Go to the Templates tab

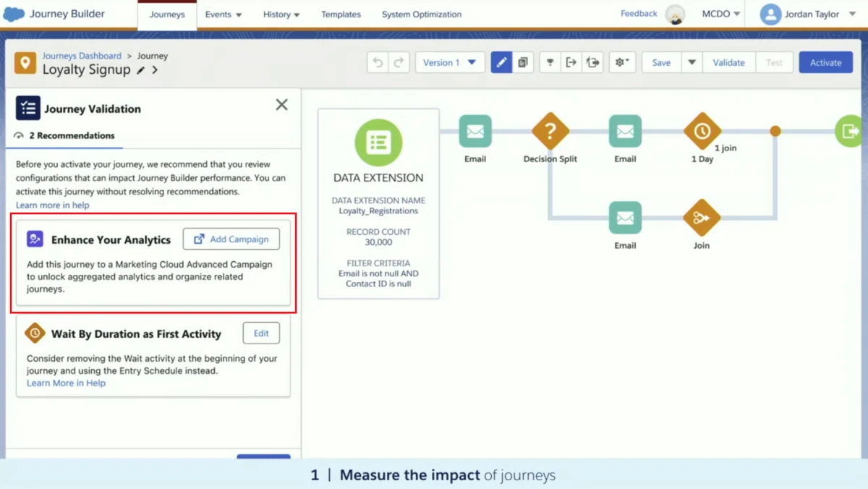341,14
